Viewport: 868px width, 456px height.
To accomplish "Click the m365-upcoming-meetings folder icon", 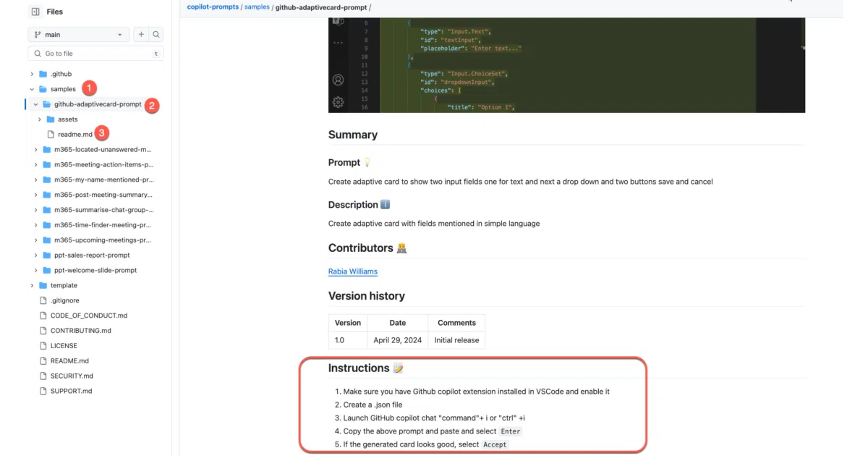I will click(47, 240).
